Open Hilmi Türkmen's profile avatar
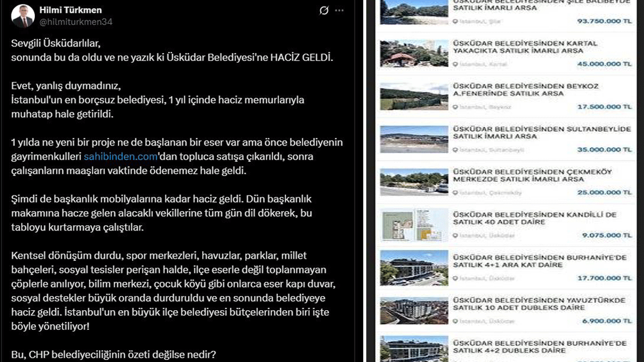 pos(23,16)
